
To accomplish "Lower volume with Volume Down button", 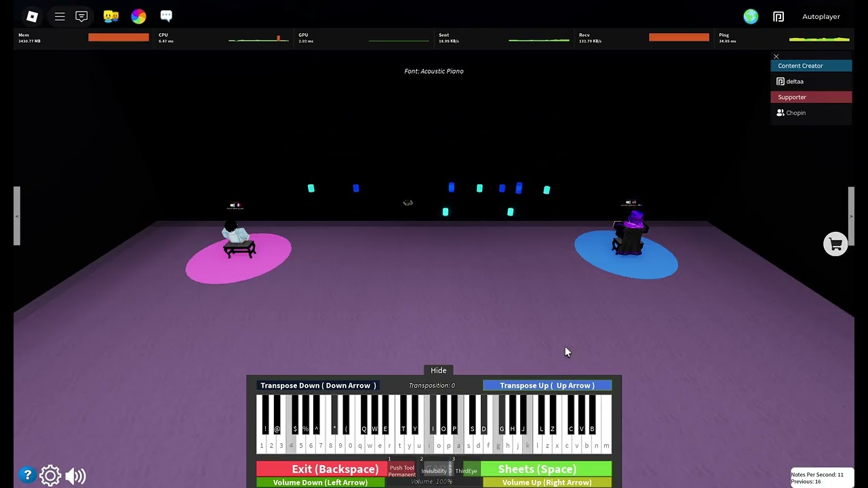I will (320, 483).
